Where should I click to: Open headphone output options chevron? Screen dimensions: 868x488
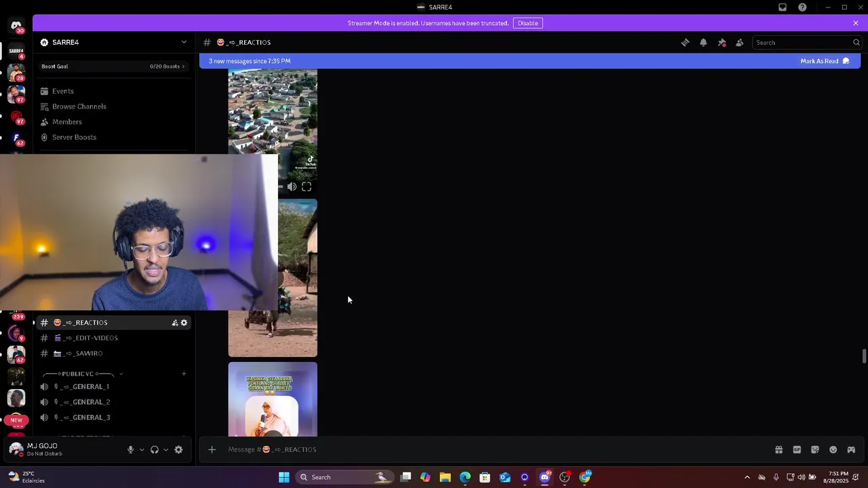click(165, 449)
